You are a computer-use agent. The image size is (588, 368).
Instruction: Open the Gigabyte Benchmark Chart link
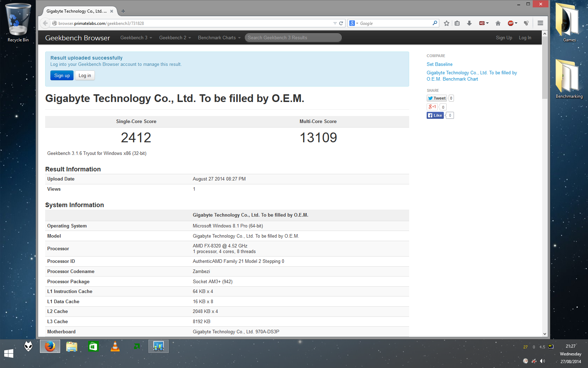471,76
